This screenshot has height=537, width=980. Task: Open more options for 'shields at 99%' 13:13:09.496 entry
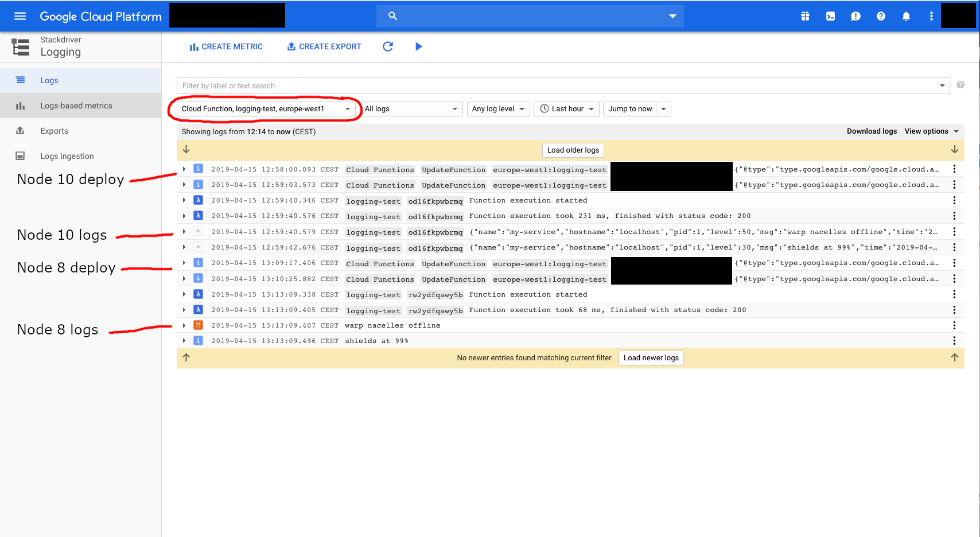(x=954, y=341)
